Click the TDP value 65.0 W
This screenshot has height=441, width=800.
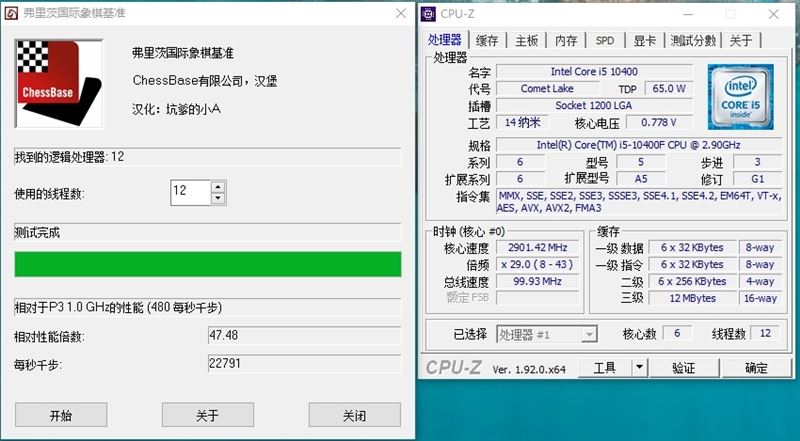coord(669,88)
